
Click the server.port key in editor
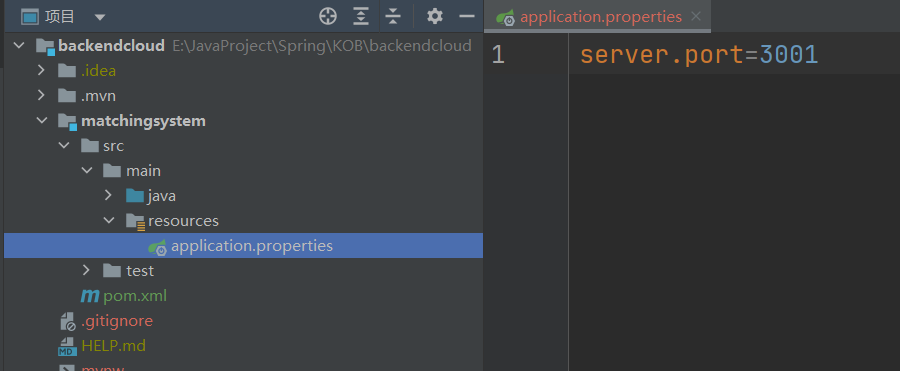click(x=662, y=55)
